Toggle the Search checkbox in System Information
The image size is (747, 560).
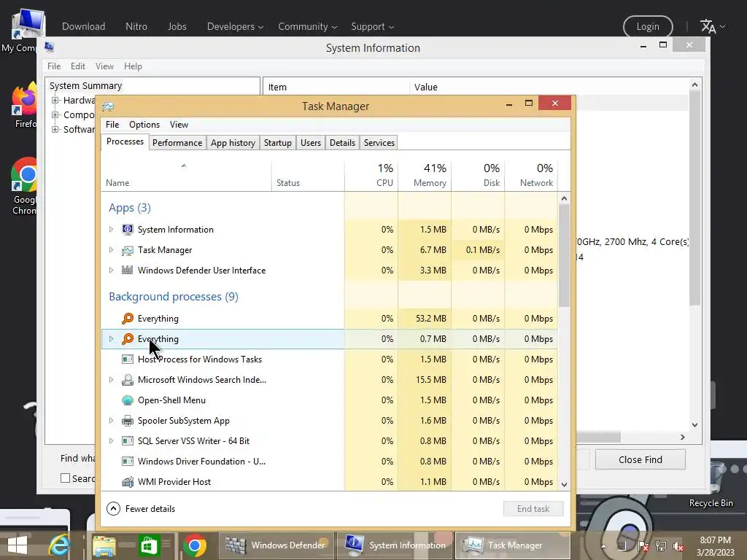pos(65,478)
